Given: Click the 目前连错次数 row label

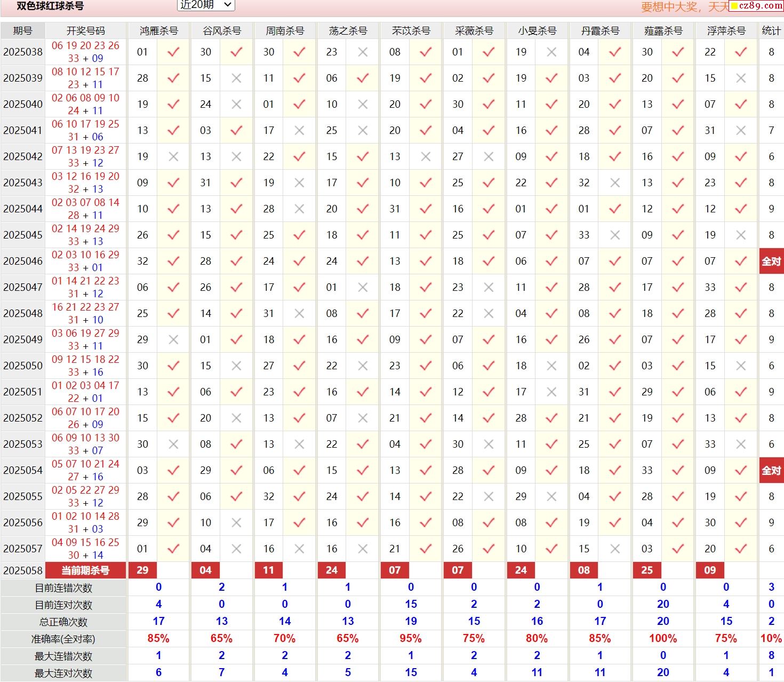Looking at the screenshot, I should point(63,588).
